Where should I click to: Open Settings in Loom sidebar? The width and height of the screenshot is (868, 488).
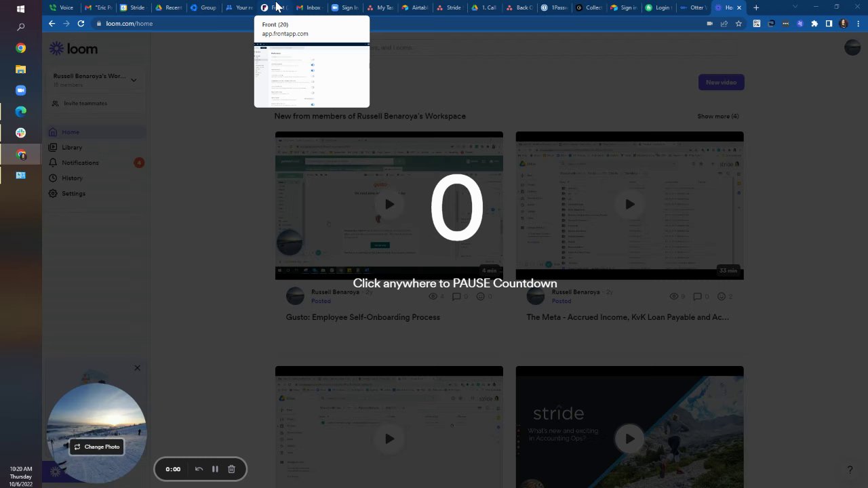pyautogui.click(x=97, y=194)
